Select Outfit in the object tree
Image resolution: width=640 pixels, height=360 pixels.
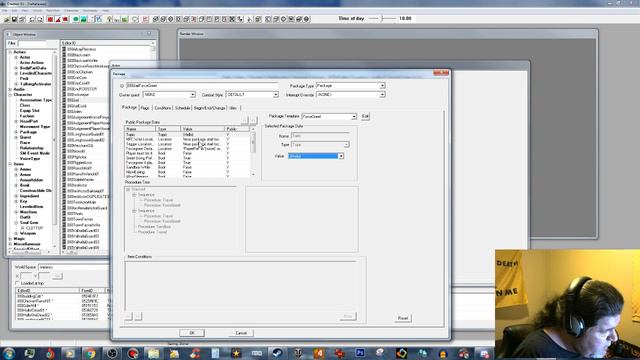pyautogui.click(x=25, y=217)
